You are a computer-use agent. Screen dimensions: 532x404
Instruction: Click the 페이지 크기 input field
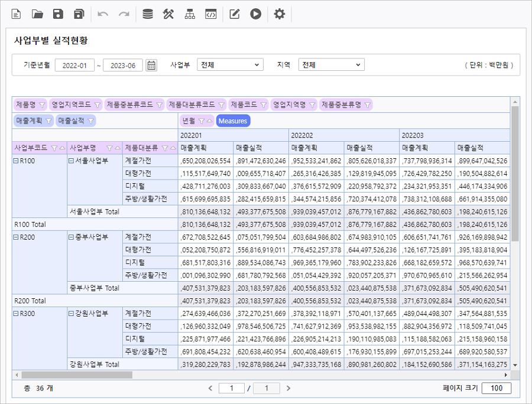[x=496, y=388]
